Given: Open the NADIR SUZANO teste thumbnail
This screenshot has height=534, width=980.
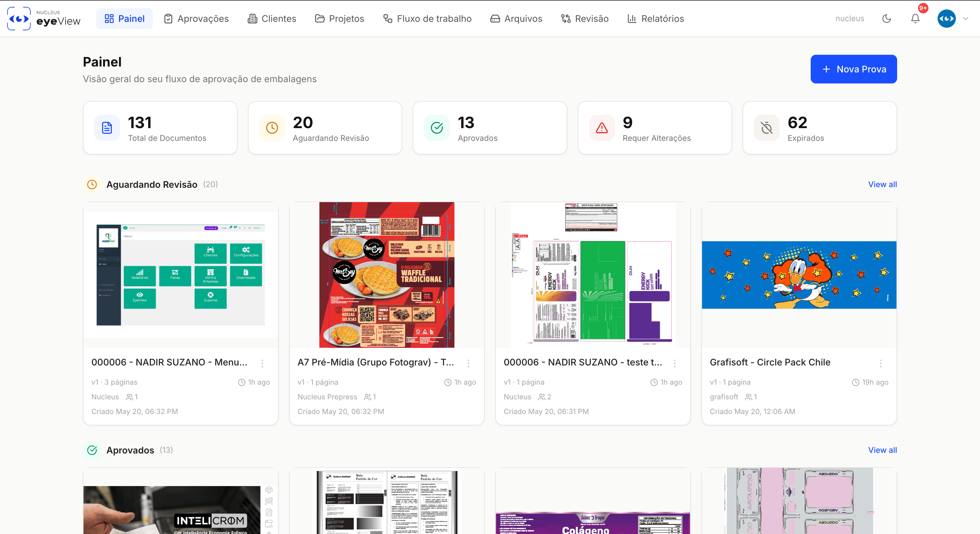Looking at the screenshot, I should point(593,275).
